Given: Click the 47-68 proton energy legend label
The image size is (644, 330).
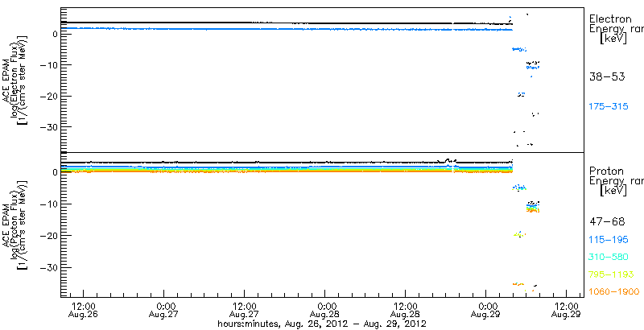Looking at the screenshot, I should (607, 222).
